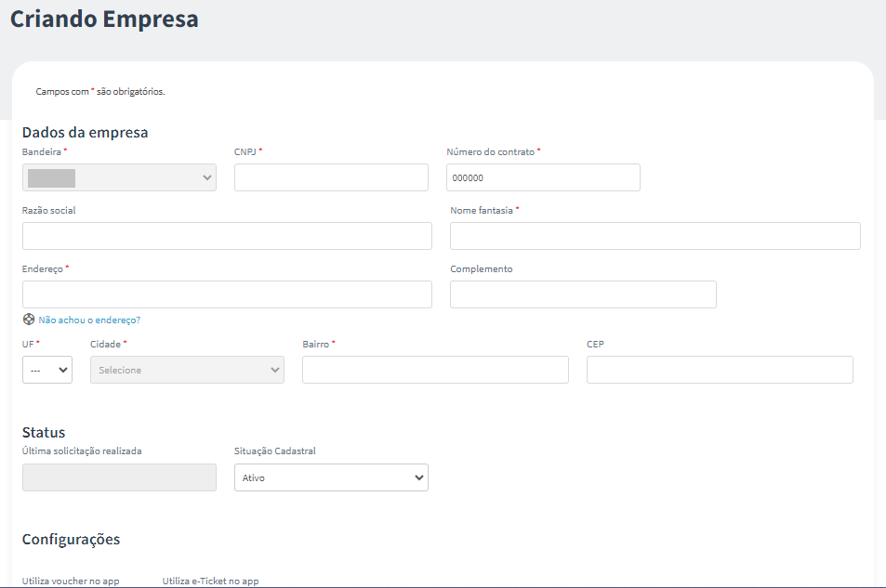The image size is (886, 588).
Task: Click the 'Utiliza voucher no app' label
Action: 71,581
